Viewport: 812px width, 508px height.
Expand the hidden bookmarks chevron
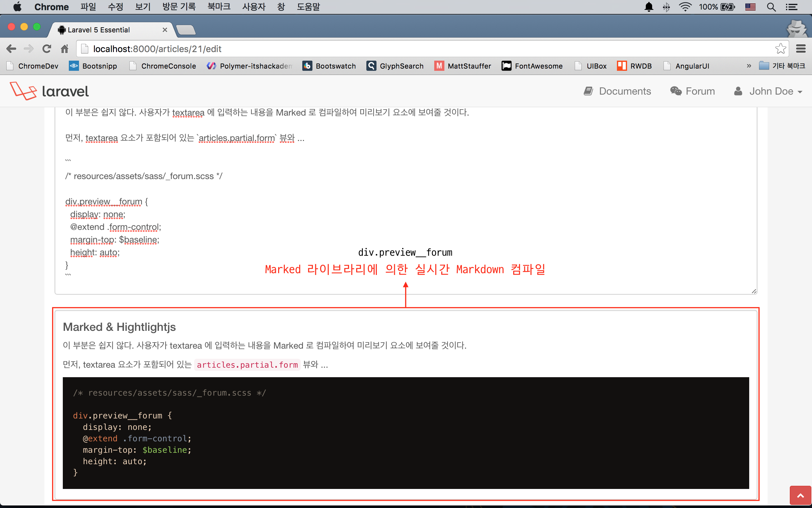pos(749,66)
